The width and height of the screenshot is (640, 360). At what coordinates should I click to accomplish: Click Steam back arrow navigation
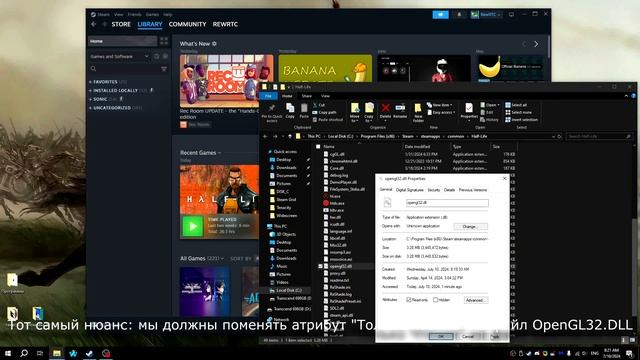click(x=94, y=24)
